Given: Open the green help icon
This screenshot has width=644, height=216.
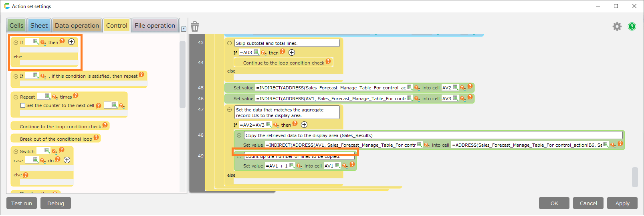Looking at the screenshot, I should pyautogui.click(x=632, y=26).
